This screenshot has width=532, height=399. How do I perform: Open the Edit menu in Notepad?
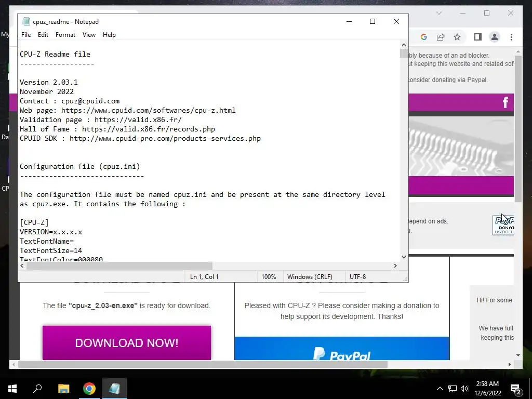click(x=43, y=35)
